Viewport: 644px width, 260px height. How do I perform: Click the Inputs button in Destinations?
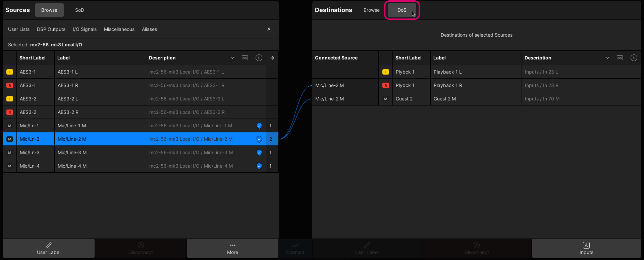pyautogui.click(x=586, y=249)
